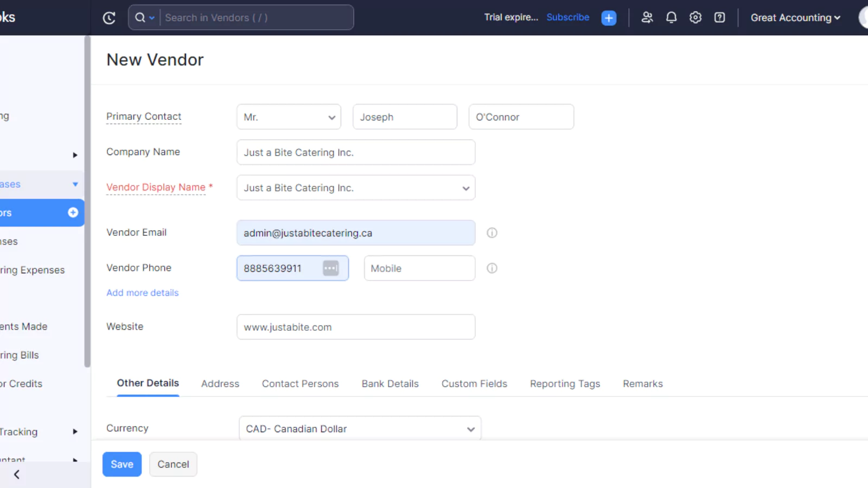868x488 pixels.
Task: Collapse the sidebar with the arrow
Action: [17, 474]
